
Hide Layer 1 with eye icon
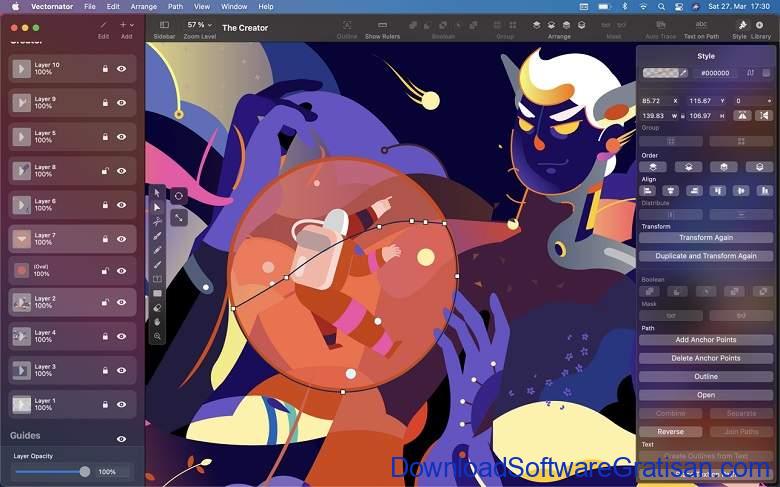(x=121, y=404)
